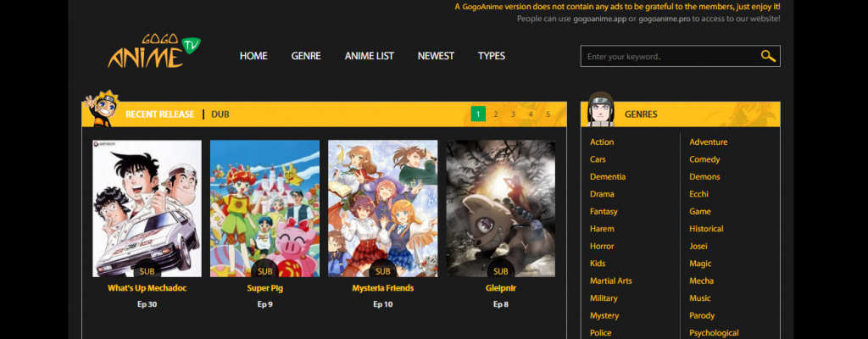The width and height of the screenshot is (868, 339).
Task: Select the Cars genre
Action: click(x=598, y=159)
